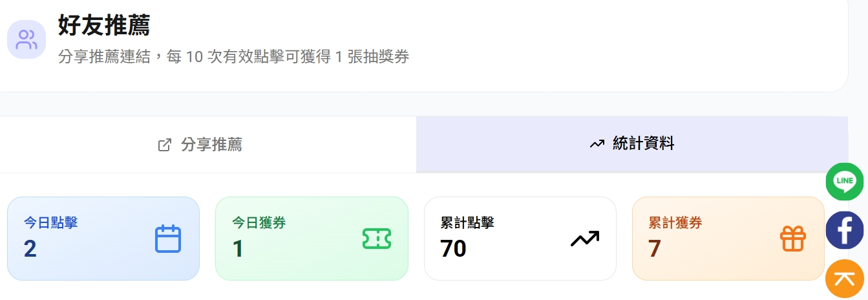
Task: Share via the Facebook button
Action: tap(845, 230)
